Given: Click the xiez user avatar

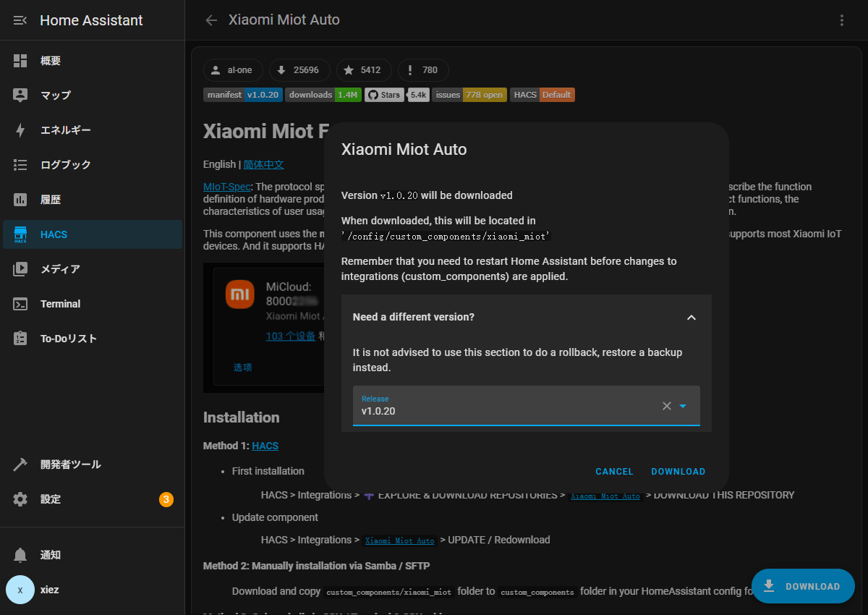Looking at the screenshot, I should (x=20, y=590).
